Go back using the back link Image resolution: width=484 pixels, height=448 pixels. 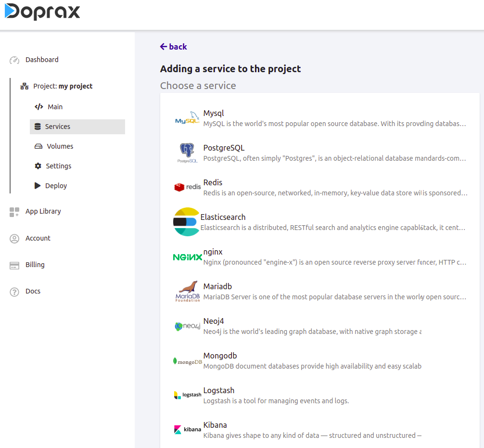174,47
